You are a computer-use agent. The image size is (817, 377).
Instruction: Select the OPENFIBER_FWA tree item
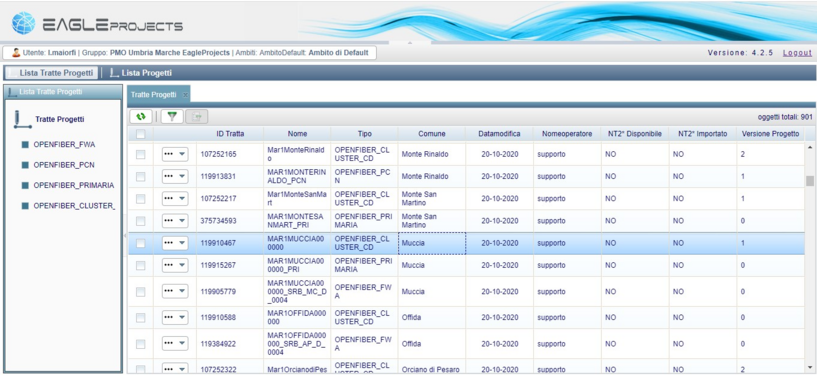click(65, 145)
